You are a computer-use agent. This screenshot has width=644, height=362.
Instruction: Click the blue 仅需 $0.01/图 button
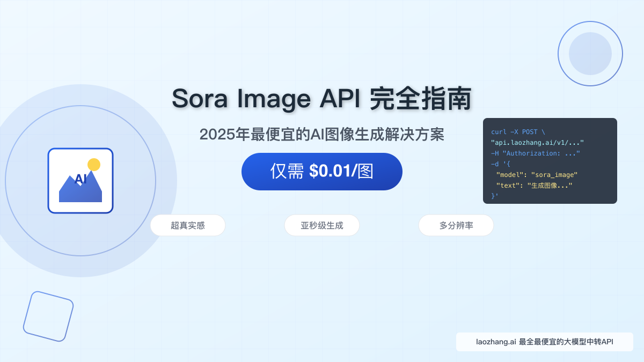pyautogui.click(x=322, y=172)
